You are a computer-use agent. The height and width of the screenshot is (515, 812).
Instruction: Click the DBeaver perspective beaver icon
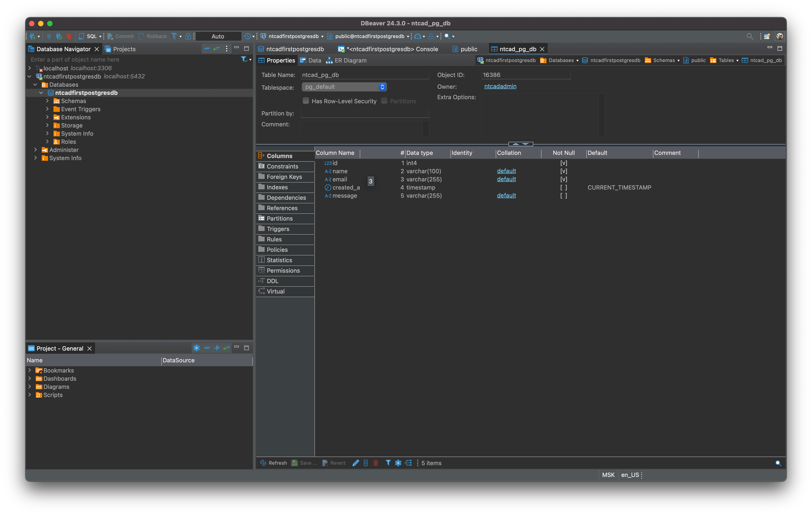(780, 36)
